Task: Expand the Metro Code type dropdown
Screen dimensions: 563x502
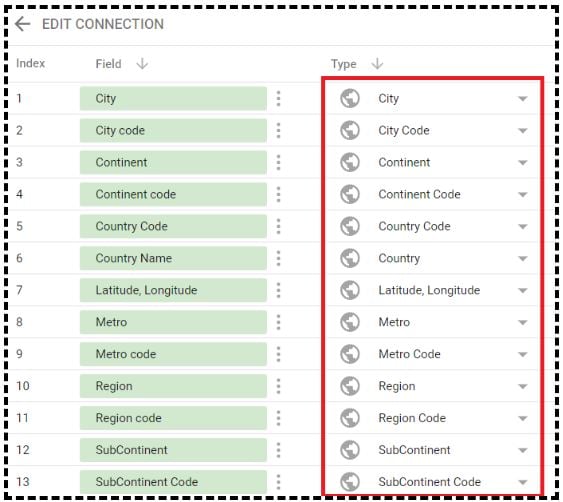Action: 523,354
